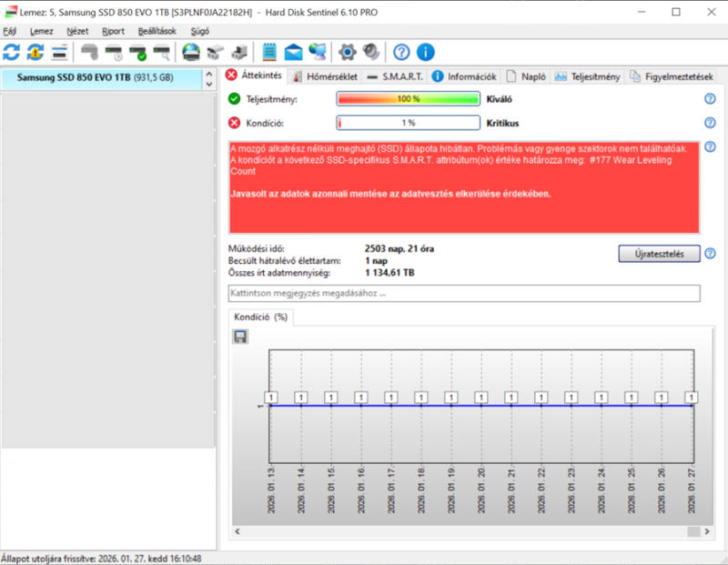Click the help icon beside the red status text
This screenshot has height=565, width=728.
click(710, 146)
